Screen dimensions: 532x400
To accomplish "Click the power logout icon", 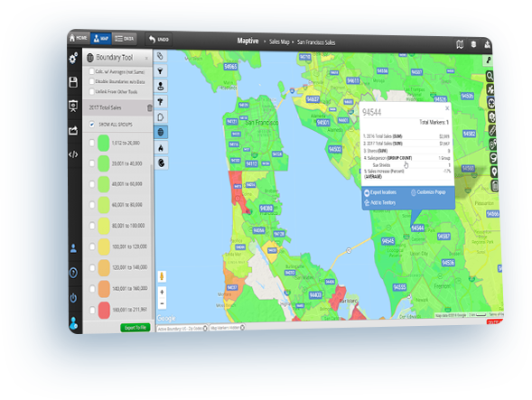I will point(73,298).
